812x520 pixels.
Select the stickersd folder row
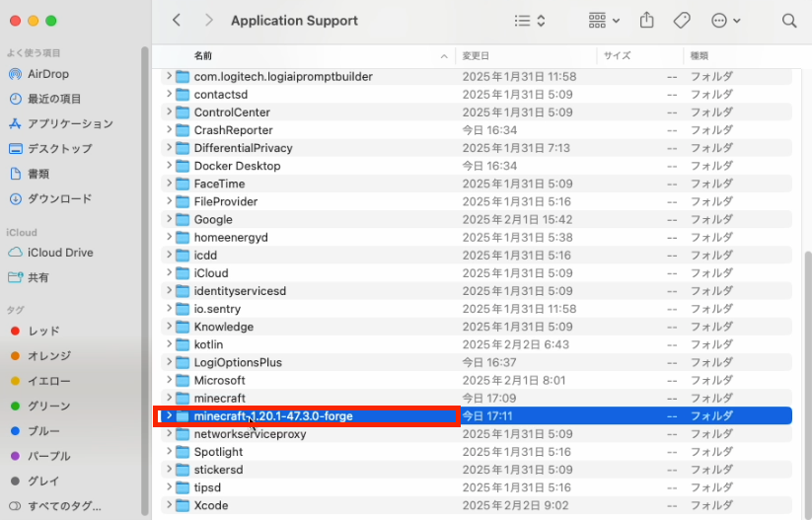pyautogui.click(x=477, y=470)
